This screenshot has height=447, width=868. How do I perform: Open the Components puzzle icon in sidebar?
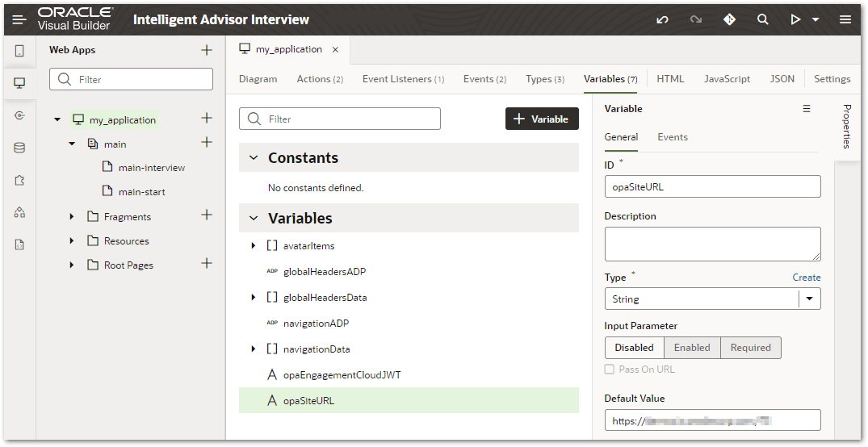[19, 181]
